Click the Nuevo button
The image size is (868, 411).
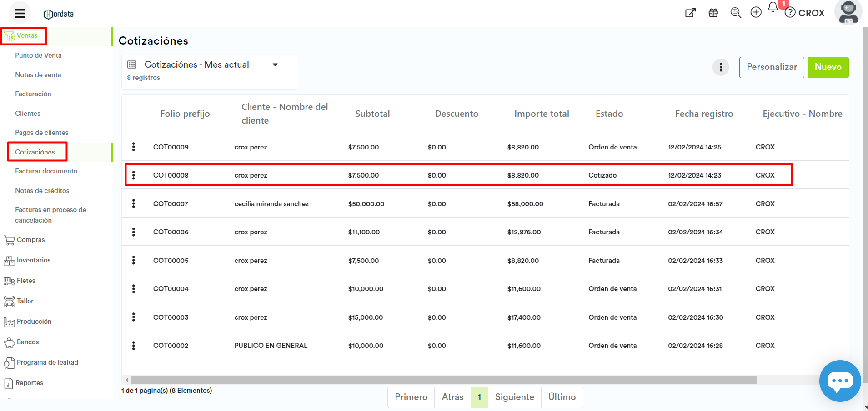coord(828,67)
